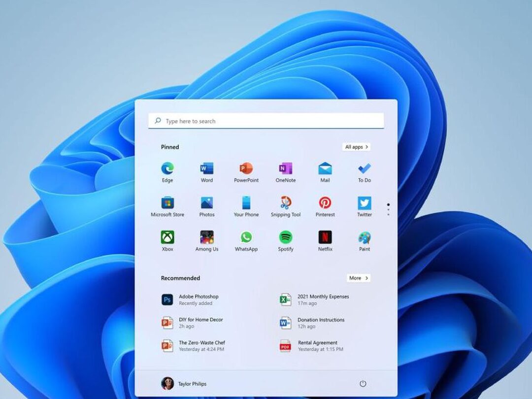Open Taylor Philips user account menu
This screenshot has height=399, width=532.
coord(184,384)
